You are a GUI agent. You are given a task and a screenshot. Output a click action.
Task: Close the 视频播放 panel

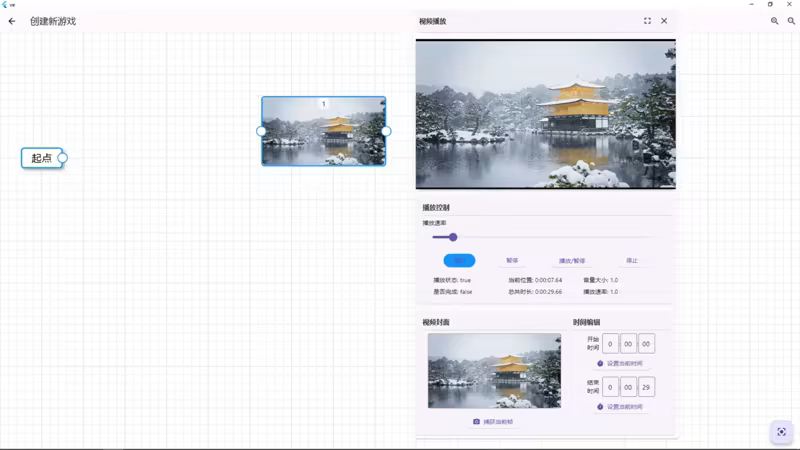(x=664, y=21)
